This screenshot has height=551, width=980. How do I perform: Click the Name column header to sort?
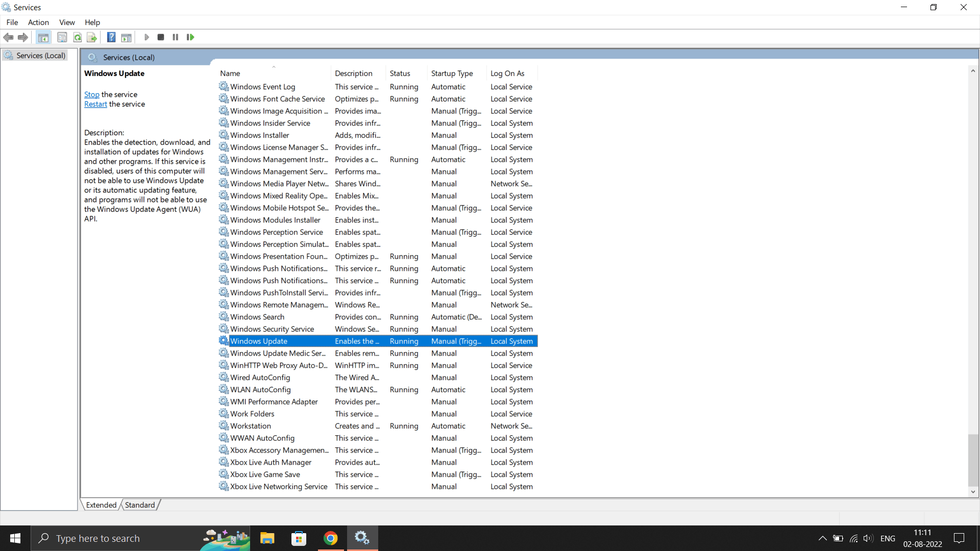(x=230, y=72)
